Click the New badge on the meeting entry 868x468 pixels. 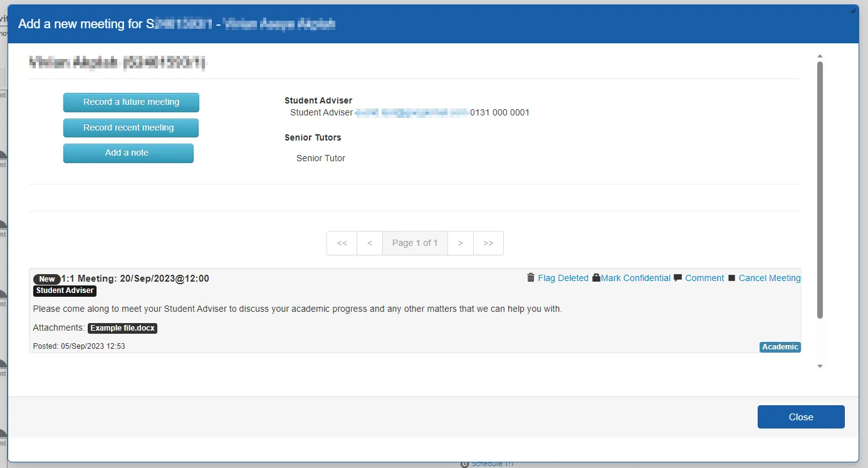tap(46, 279)
